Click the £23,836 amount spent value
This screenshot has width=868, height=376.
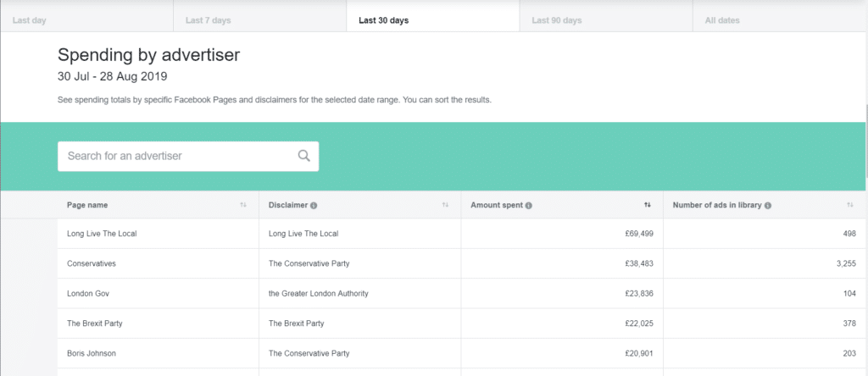click(639, 294)
